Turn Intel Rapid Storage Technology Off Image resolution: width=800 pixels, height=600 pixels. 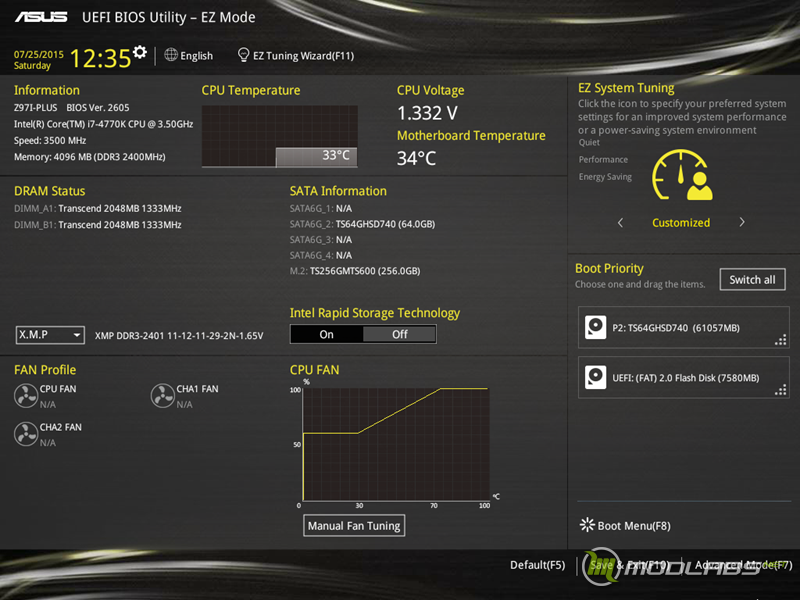pos(399,334)
